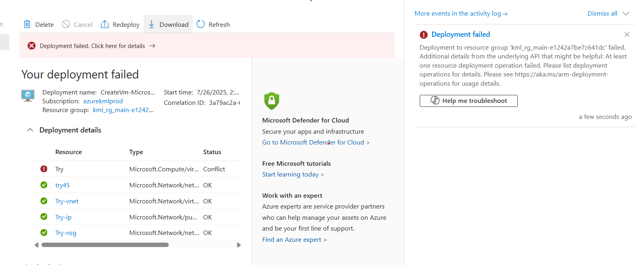
Task: Open the Try-ip resource link
Action: [63, 217]
